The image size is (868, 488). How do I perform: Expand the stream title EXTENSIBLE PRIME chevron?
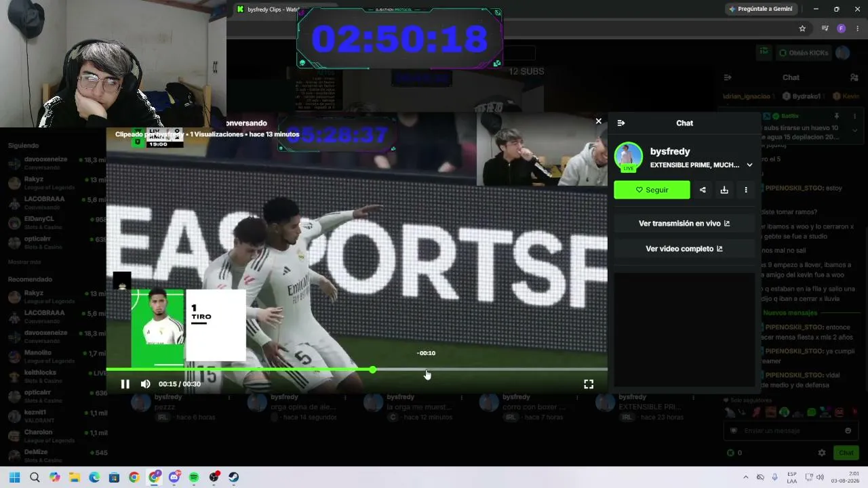749,165
